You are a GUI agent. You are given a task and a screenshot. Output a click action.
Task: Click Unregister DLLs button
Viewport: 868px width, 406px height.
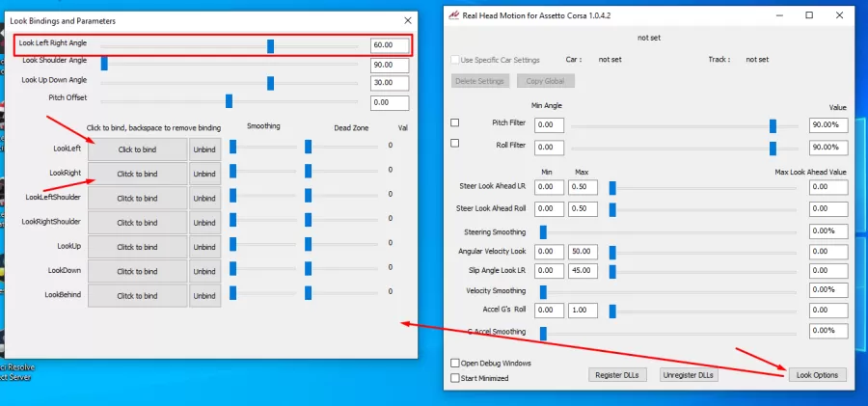click(x=689, y=375)
